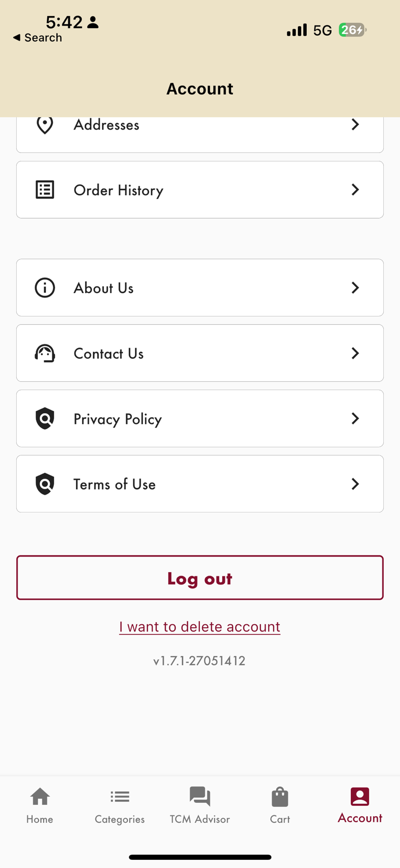Viewport: 400px width, 868px height.
Task: Open the Privacy Policy row
Action: pos(200,419)
